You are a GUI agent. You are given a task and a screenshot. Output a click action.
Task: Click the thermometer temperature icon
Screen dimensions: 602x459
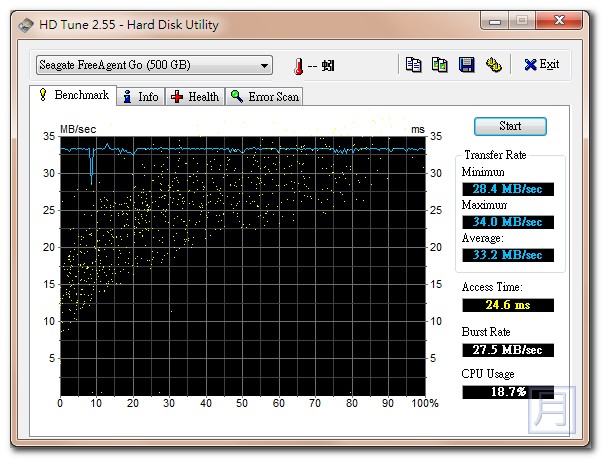[x=298, y=66]
